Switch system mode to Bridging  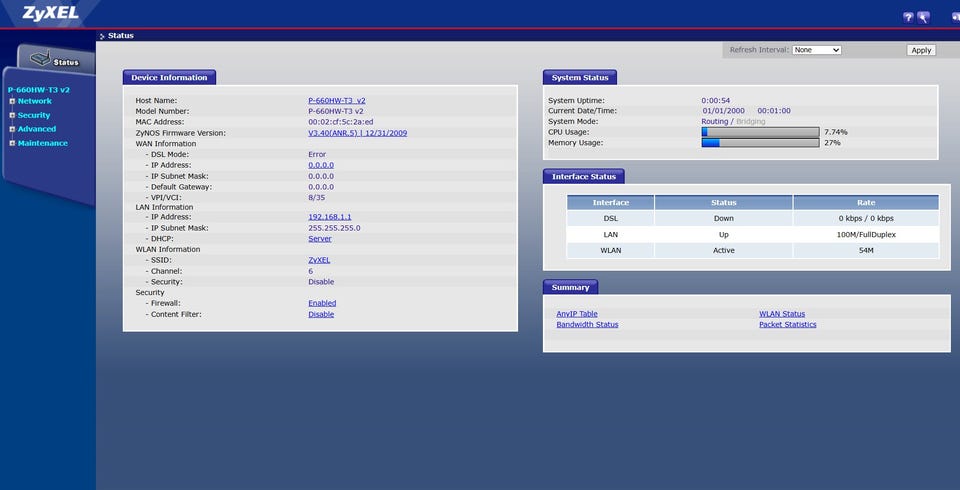pyautogui.click(x=751, y=121)
